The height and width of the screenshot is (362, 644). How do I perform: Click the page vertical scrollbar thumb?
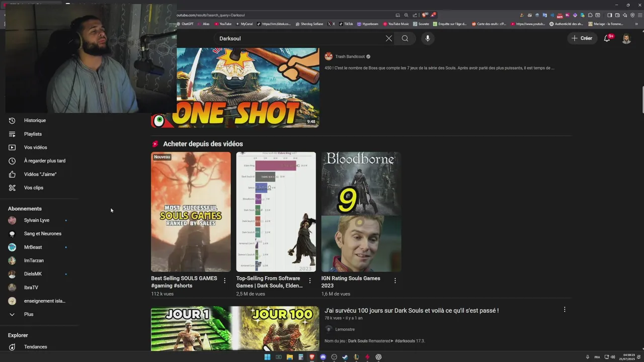pos(642,100)
